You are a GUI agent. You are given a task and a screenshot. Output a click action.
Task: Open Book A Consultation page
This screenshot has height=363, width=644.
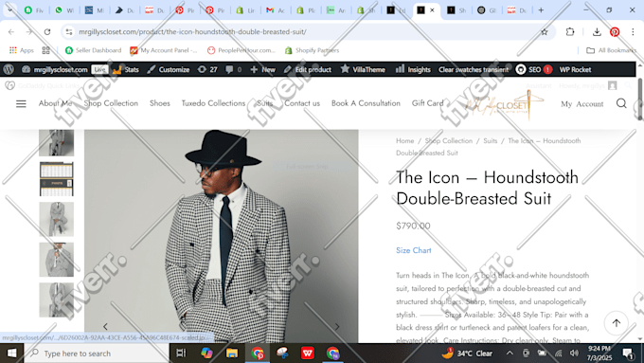[366, 103]
